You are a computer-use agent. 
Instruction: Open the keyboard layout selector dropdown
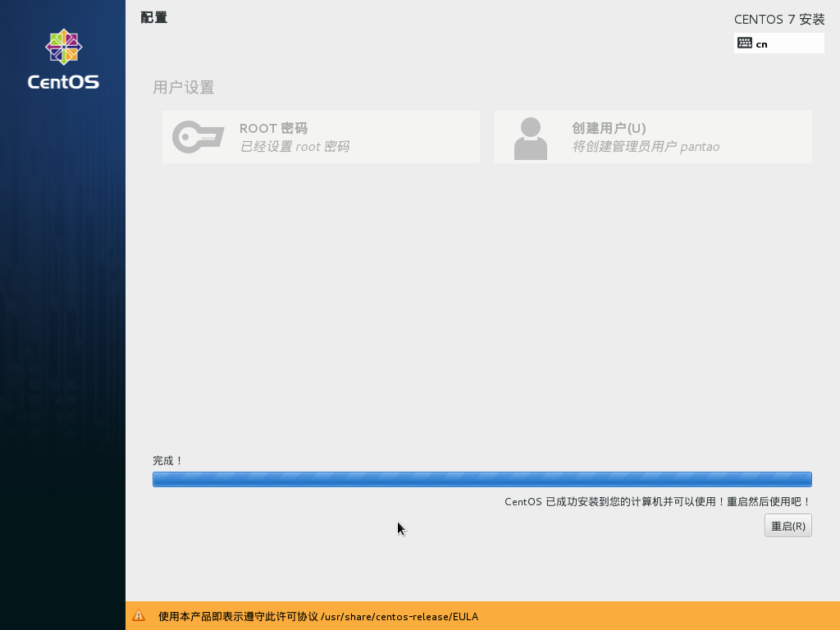pyautogui.click(x=778, y=43)
